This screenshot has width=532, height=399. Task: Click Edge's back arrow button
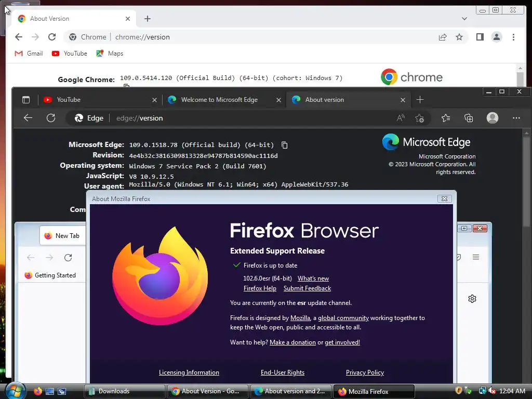tap(28, 118)
